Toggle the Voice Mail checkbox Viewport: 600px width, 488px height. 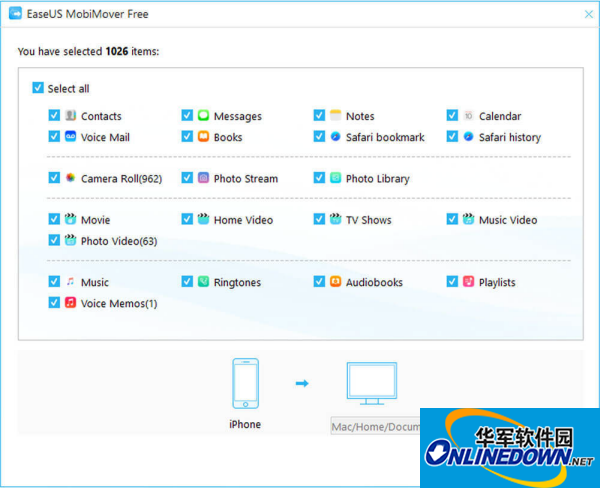[x=54, y=136]
